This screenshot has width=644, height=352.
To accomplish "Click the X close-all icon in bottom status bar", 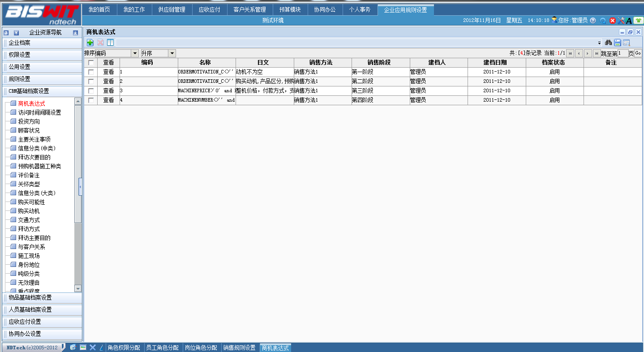I will (x=93, y=348).
